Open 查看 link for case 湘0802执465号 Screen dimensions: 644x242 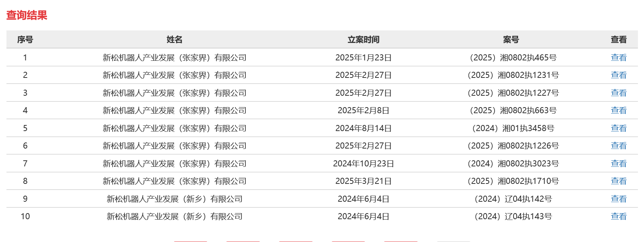[619, 57]
